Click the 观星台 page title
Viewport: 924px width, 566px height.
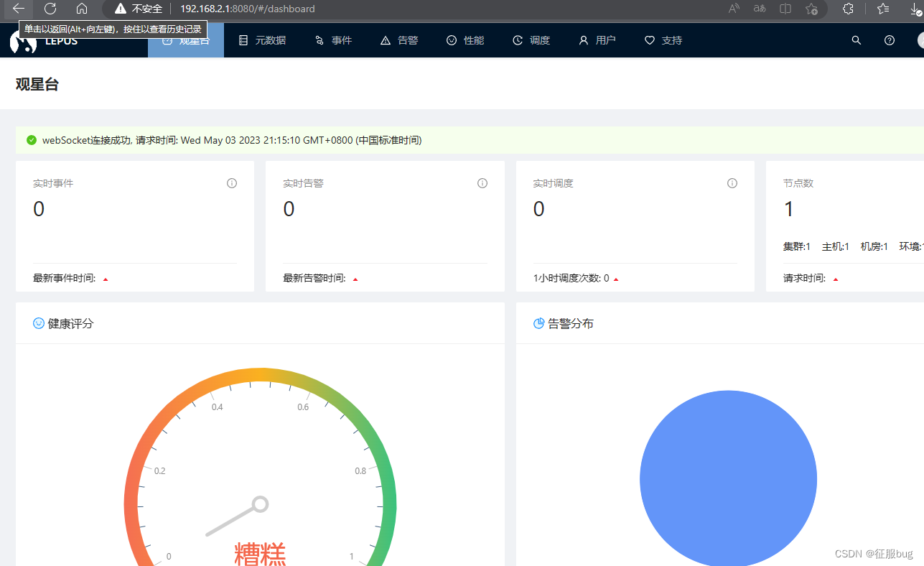37,85
